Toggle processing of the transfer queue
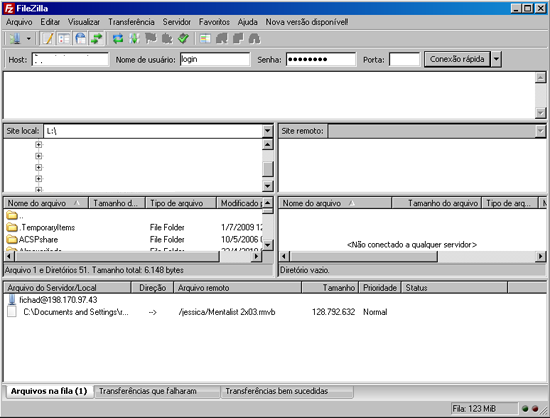550x418 pixels. click(134, 39)
